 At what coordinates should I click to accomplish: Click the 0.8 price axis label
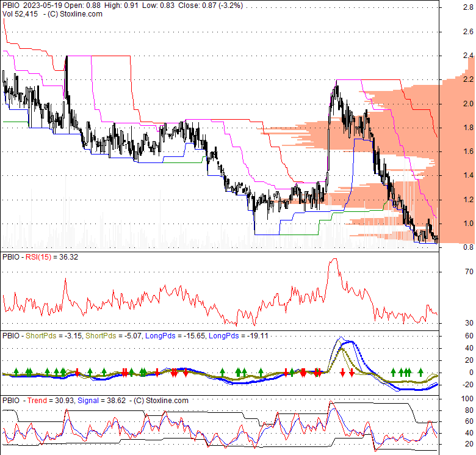pyautogui.click(x=468, y=247)
